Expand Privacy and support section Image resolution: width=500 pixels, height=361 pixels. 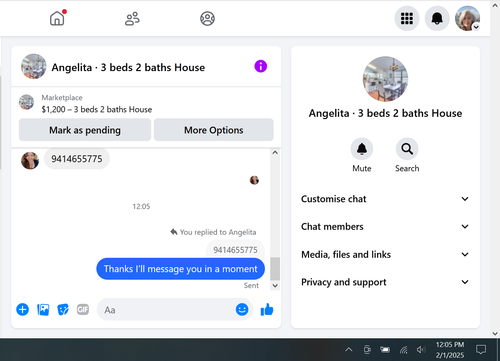pyautogui.click(x=385, y=282)
